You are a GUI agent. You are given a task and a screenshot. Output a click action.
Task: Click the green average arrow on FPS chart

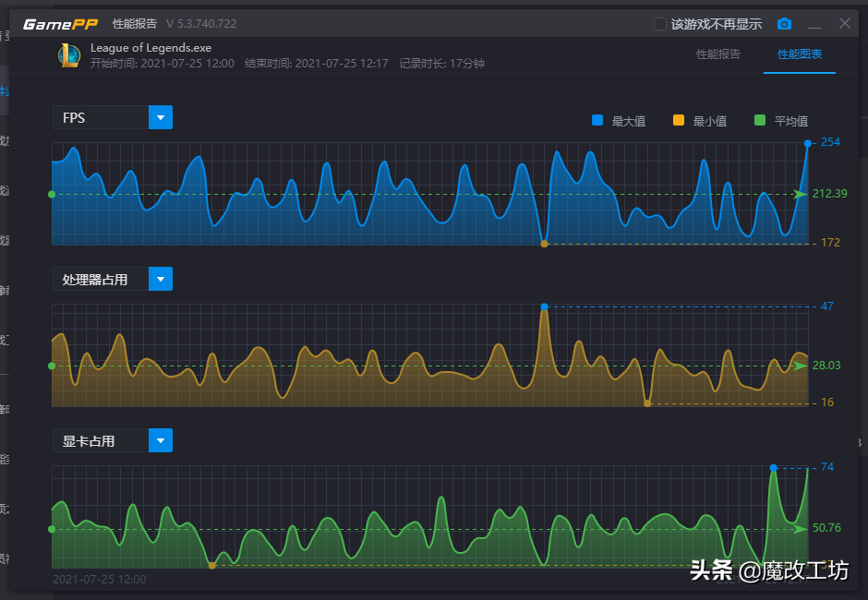click(800, 195)
